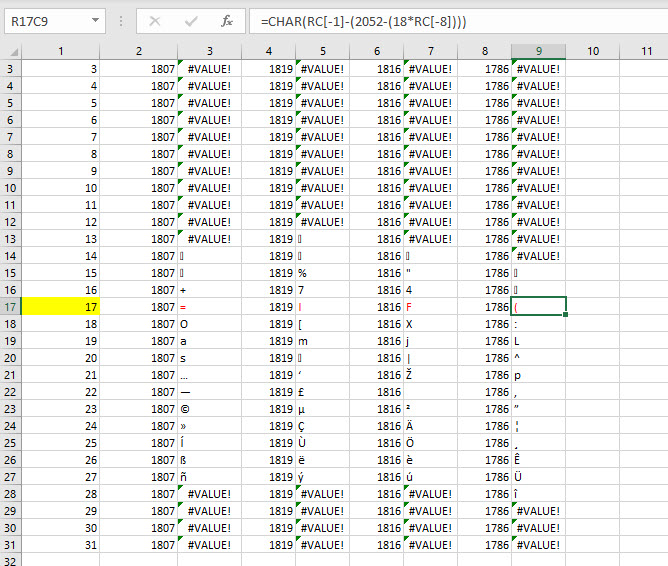Screen dimensions: 668x566
Task: Click the 'î' cell in row 28
Action: click(539, 494)
